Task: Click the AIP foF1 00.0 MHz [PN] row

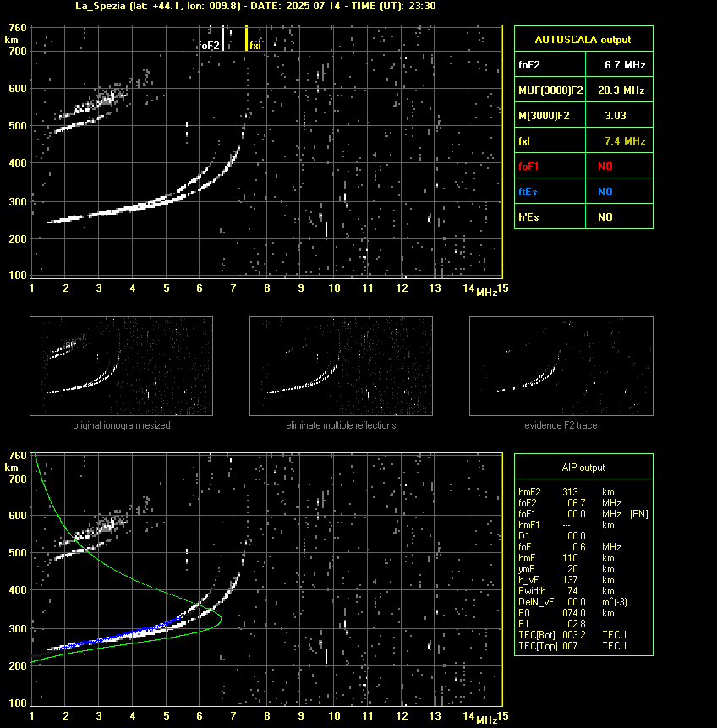Action: tap(583, 514)
